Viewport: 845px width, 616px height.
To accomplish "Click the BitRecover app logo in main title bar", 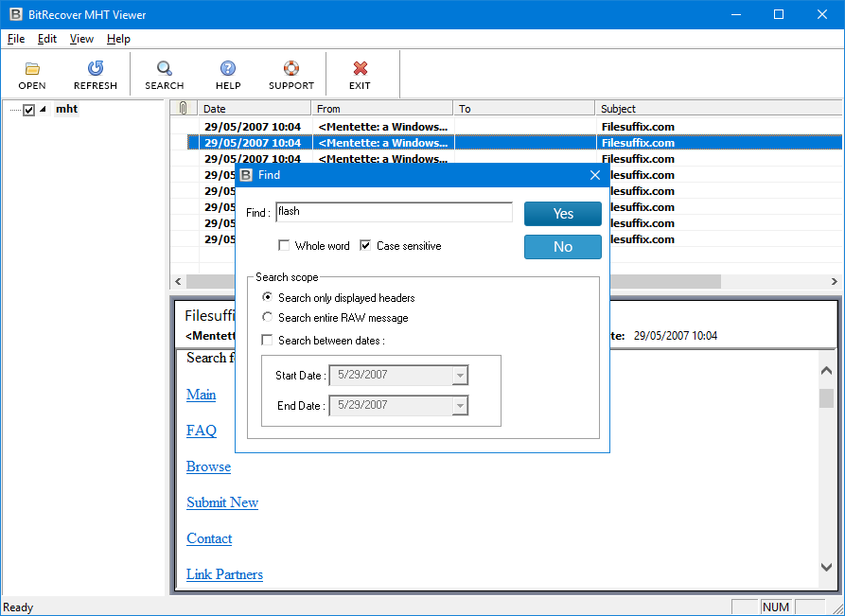I will (16, 14).
